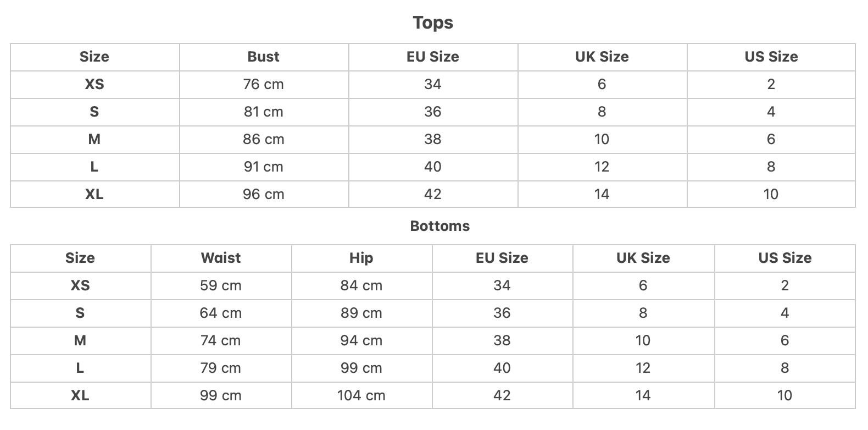
Task: Select the 99 cm hip cell
Action: [361, 368]
